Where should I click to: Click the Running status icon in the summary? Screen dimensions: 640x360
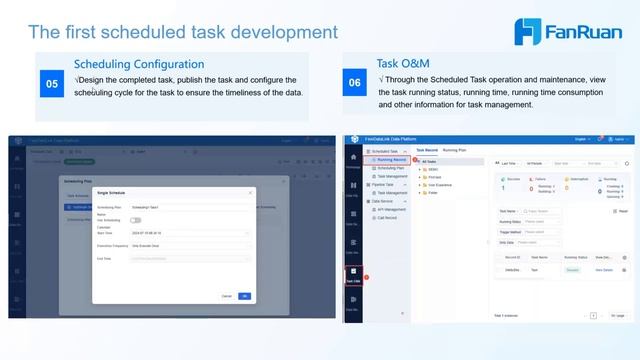tap(600, 179)
